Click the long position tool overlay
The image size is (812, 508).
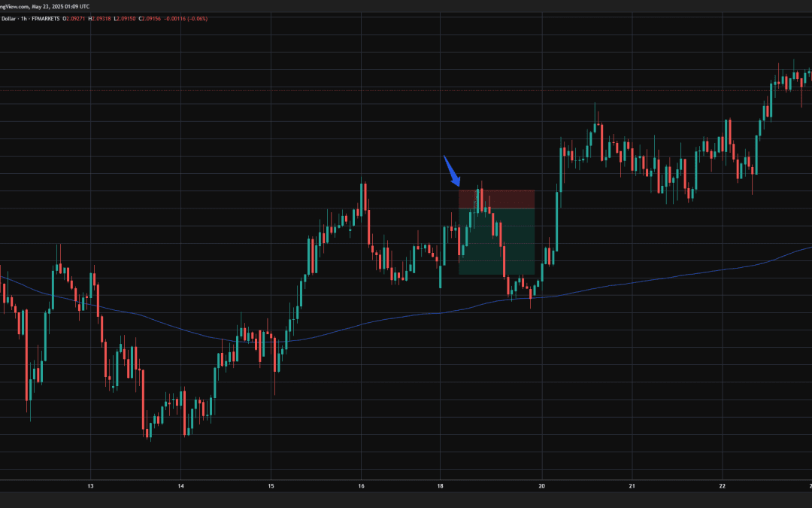(x=496, y=232)
